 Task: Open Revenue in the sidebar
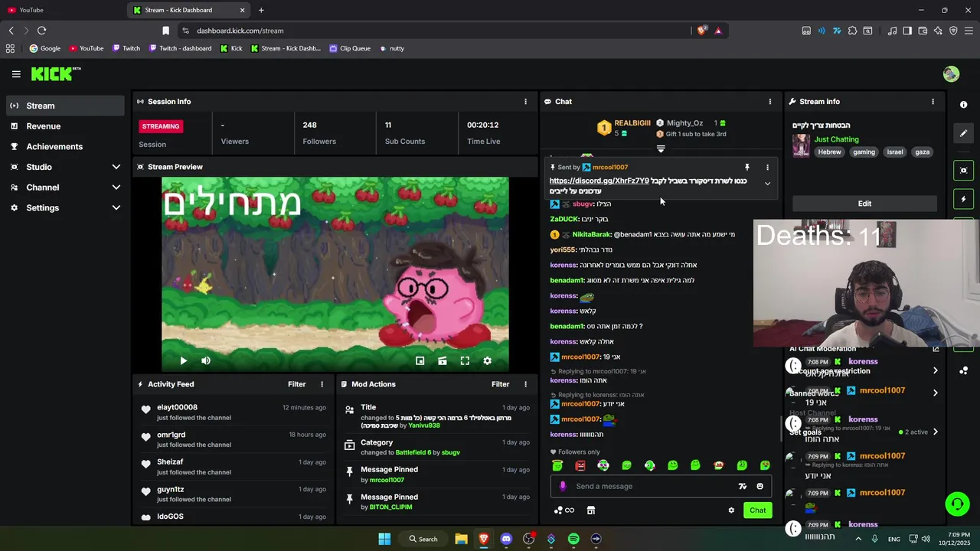(65, 126)
